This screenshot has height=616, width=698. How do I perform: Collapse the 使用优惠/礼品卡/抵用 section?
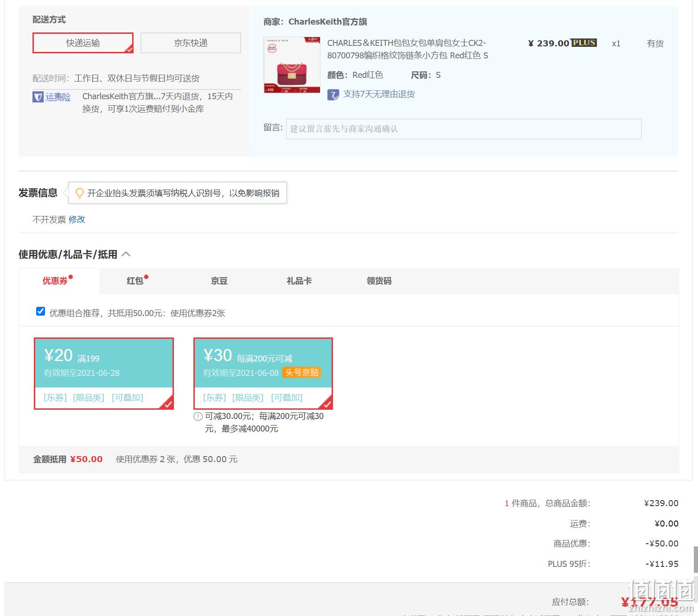[126, 254]
